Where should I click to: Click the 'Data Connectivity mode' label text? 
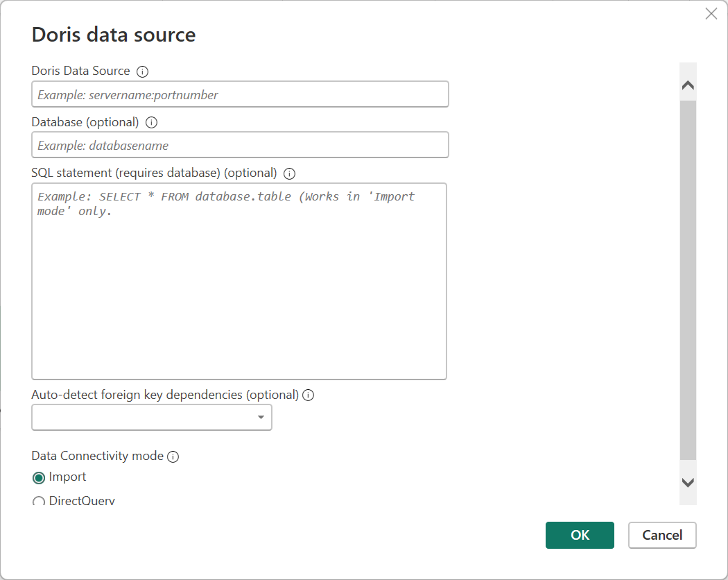point(98,456)
